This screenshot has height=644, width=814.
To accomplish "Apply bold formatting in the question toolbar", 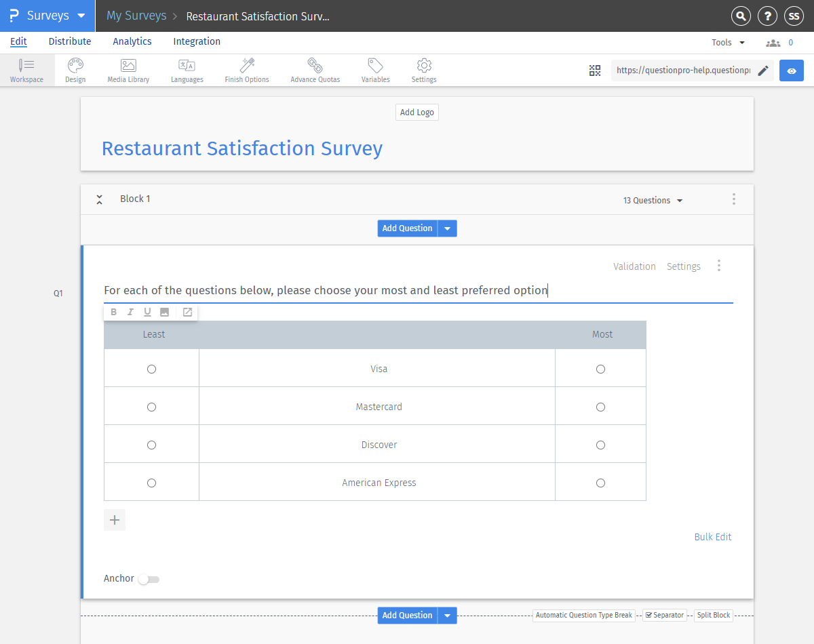I will click(113, 312).
